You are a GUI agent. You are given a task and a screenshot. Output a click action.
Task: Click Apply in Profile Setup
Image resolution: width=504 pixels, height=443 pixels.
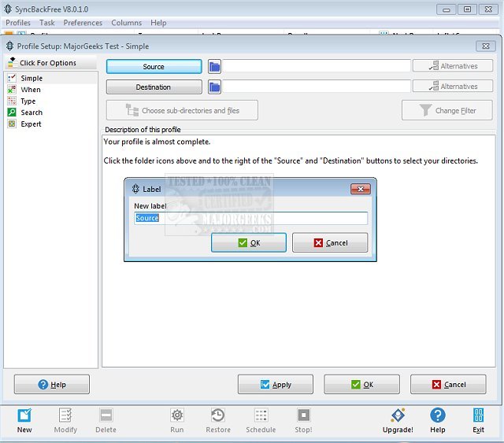pos(276,385)
